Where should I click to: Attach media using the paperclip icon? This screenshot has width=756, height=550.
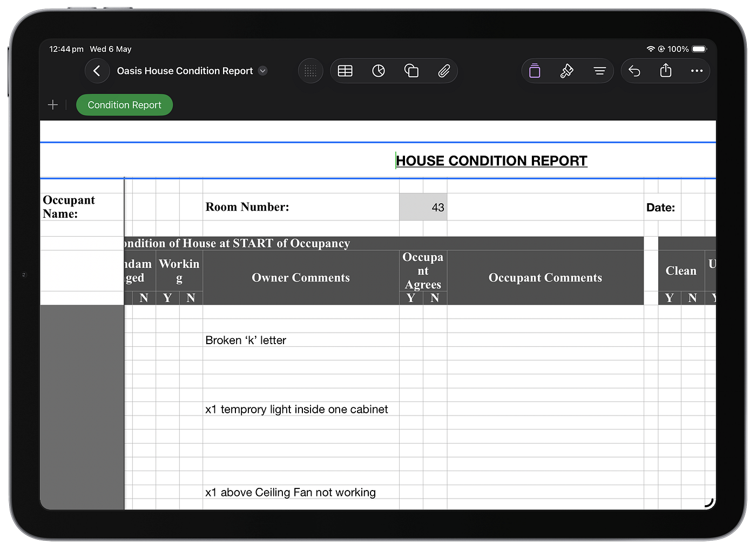tap(444, 71)
